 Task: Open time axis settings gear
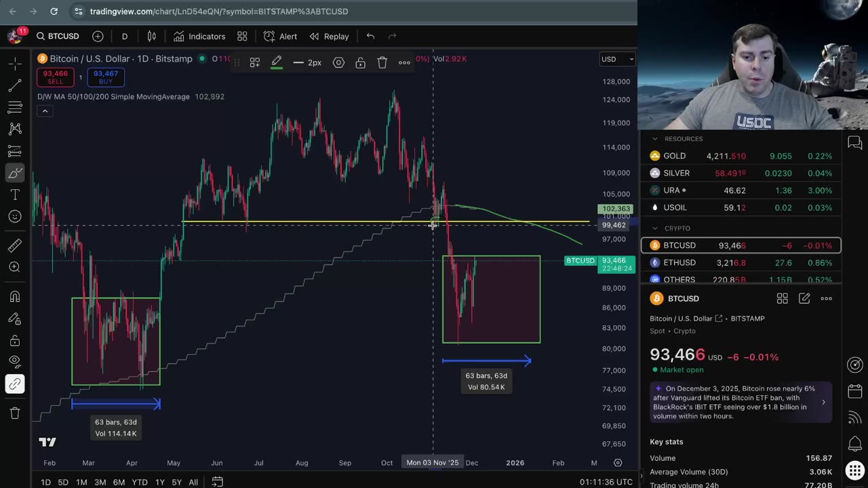coord(618,463)
